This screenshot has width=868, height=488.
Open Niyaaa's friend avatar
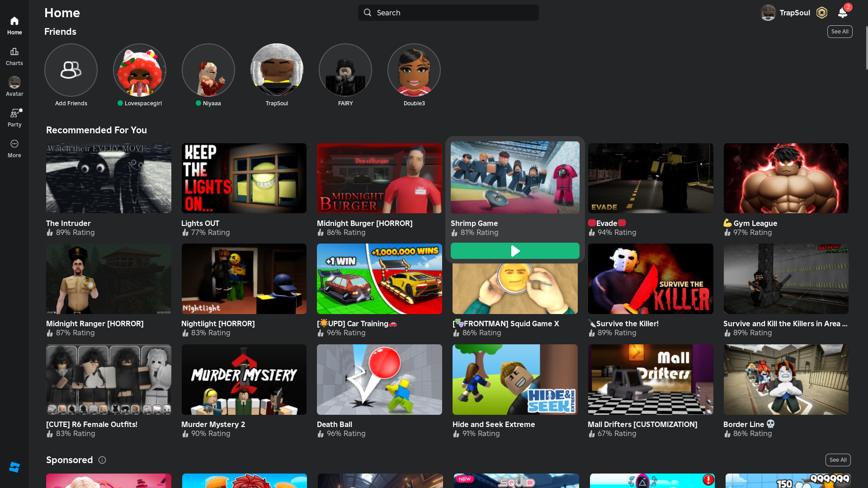[x=208, y=70]
